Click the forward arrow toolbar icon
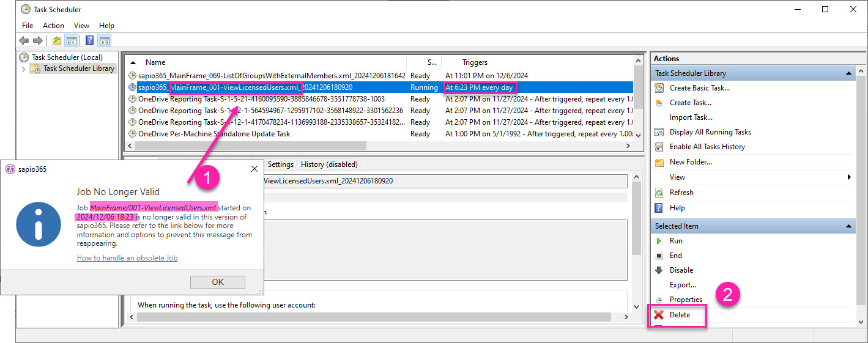This screenshot has width=868, height=343. [38, 41]
